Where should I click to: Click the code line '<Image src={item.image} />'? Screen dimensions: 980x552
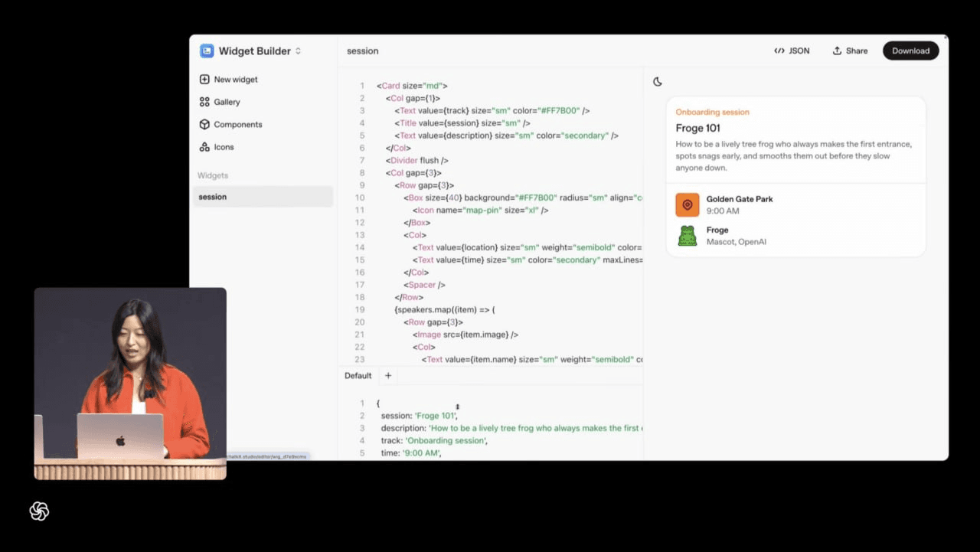point(466,335)
